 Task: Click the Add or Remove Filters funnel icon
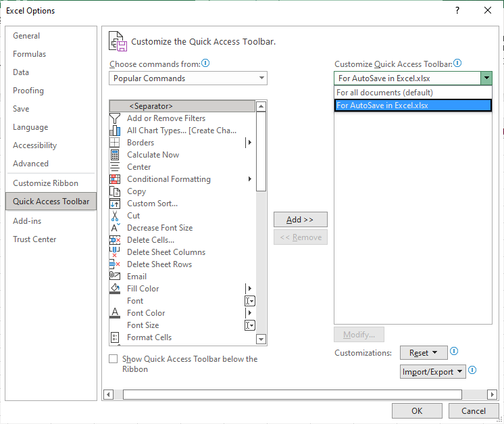(115, 118)
